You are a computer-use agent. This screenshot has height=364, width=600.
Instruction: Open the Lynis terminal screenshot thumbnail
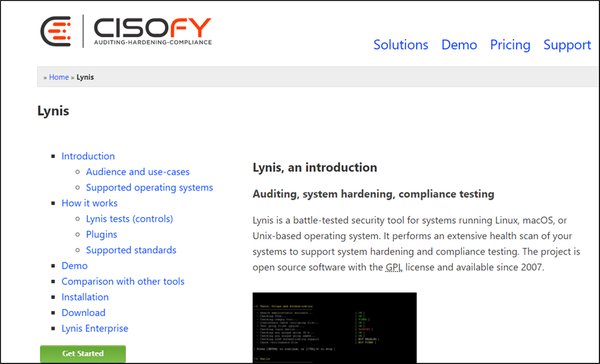coord(334,328)
